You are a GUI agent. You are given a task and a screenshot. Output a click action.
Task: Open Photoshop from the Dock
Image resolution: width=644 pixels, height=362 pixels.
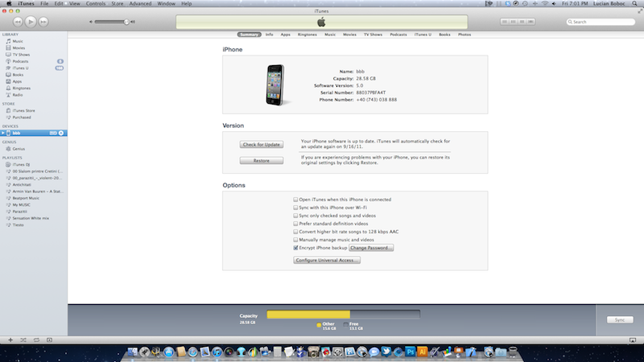(x=410, y=352)
